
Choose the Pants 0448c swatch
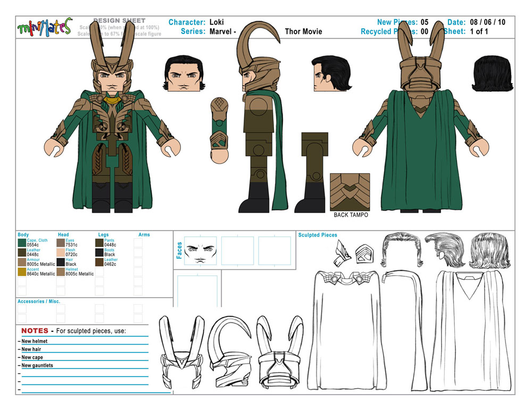[99, 242]
